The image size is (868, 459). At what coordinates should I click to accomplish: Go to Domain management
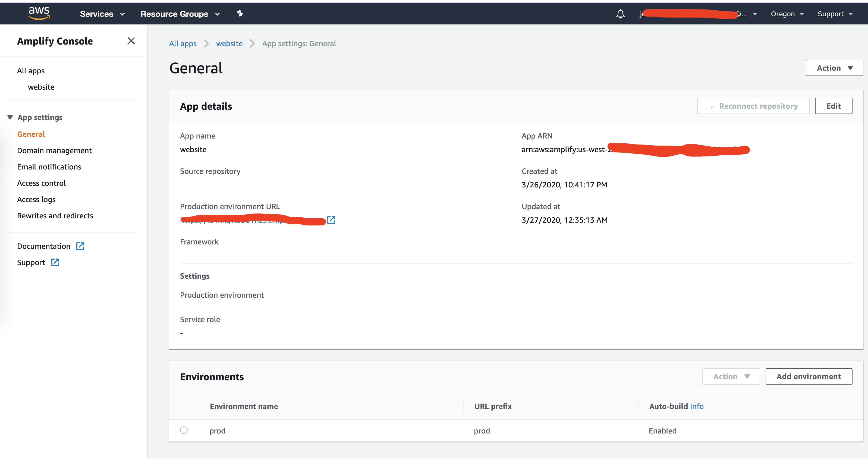pyautogui.click(x=54, y=150)
